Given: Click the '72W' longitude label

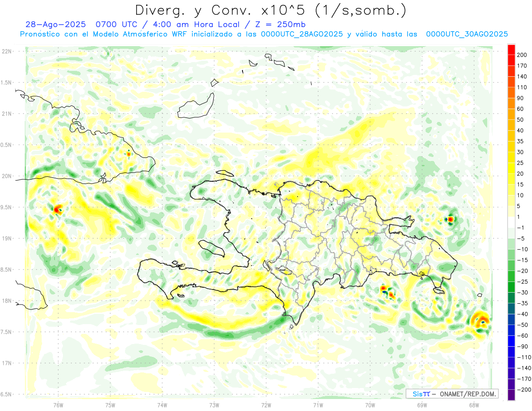Looking at the screenshot, I should click(x=266, y=404).
